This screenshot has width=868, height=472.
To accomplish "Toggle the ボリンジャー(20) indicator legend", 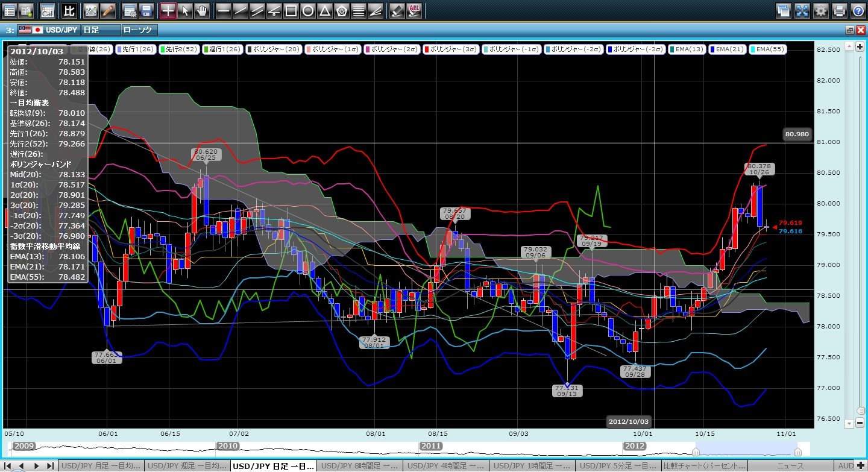I will click(x=273, y=49).
